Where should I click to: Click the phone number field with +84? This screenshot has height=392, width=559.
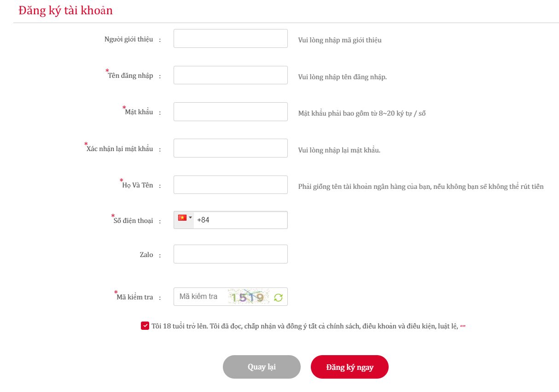coord(239,220)
